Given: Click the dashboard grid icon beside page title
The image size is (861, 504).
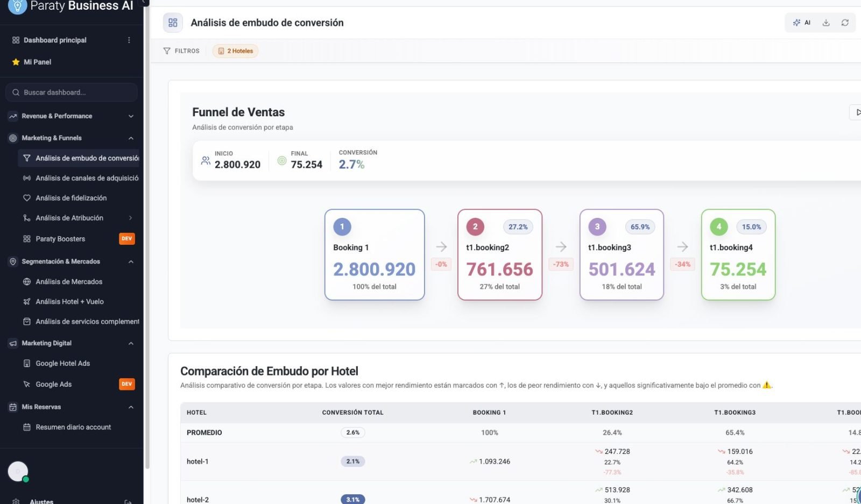Looking at the screenshot, I should click(173, 23).
